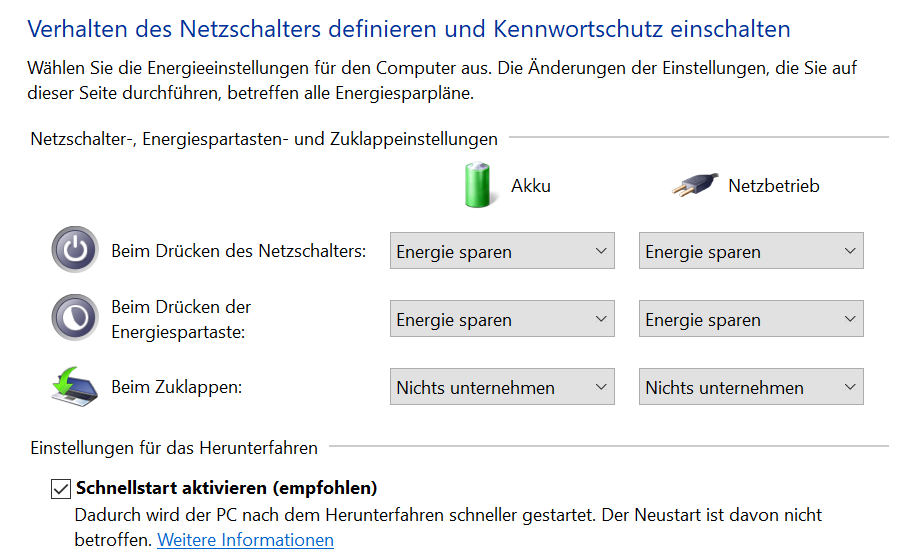
Task: Click the Netzbetrieb column label
Action: [774, 186]
